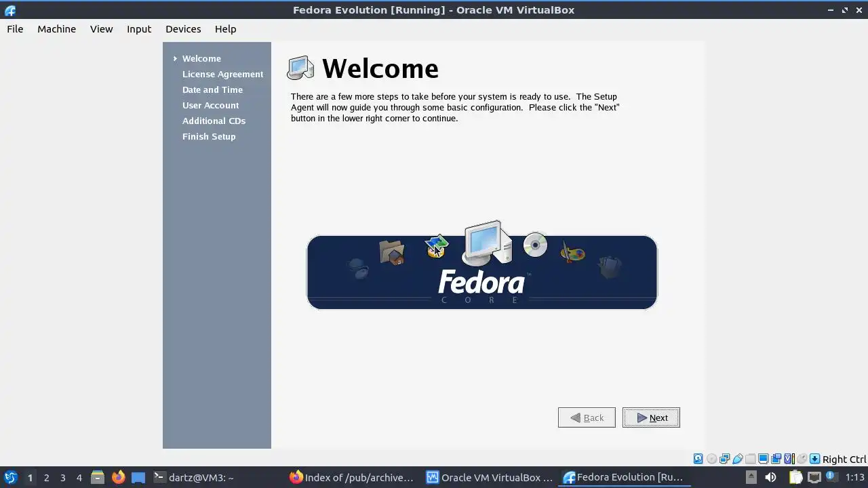Click the greyed Back button

point(587,418)
